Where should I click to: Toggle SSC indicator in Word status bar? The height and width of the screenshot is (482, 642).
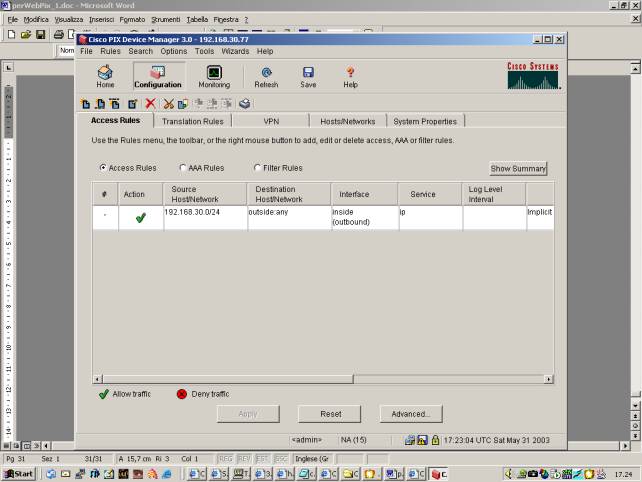coord(281,459)
